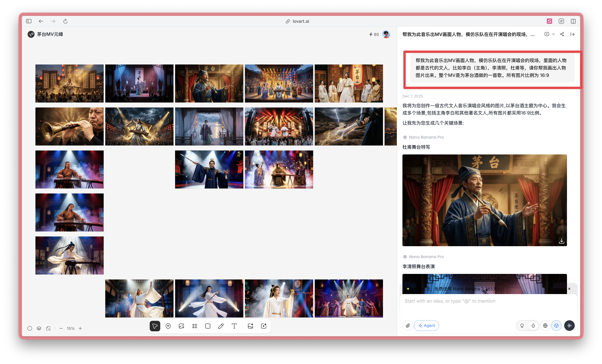Image resolution: width=602 pixels, height=364 pixels.
Task: Toggle the browser sidebar icon
Action: tap(29, 21)
